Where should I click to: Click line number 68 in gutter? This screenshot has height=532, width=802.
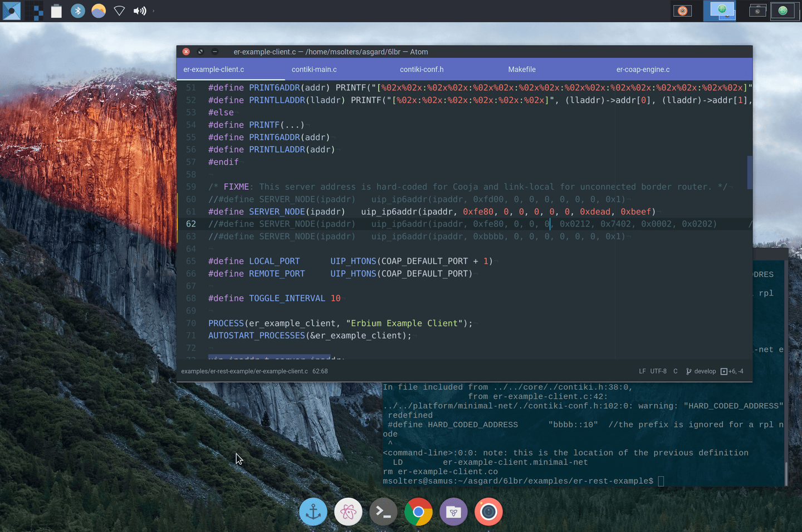191,298
